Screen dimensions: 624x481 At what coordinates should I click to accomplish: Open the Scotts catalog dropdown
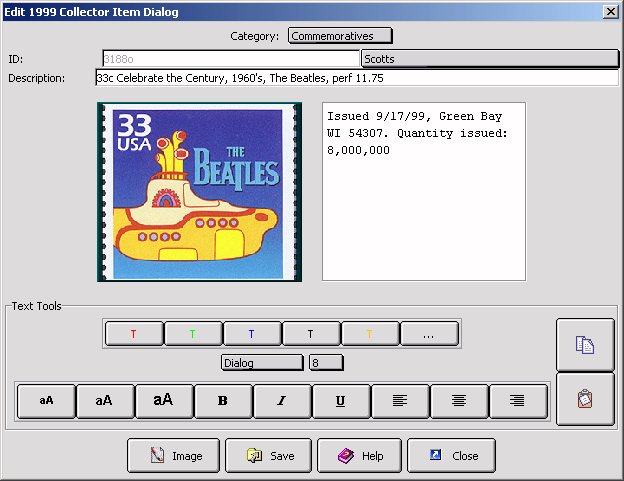coord(489,59)
